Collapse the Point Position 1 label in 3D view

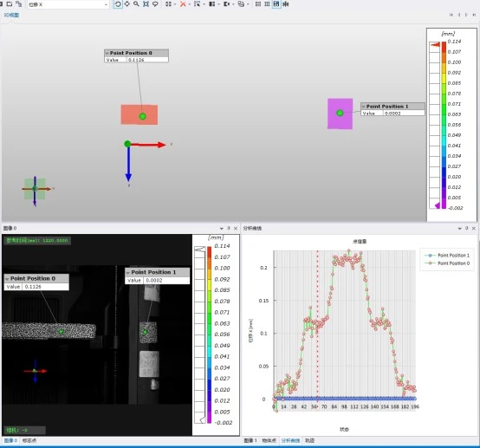coord(363,107)
